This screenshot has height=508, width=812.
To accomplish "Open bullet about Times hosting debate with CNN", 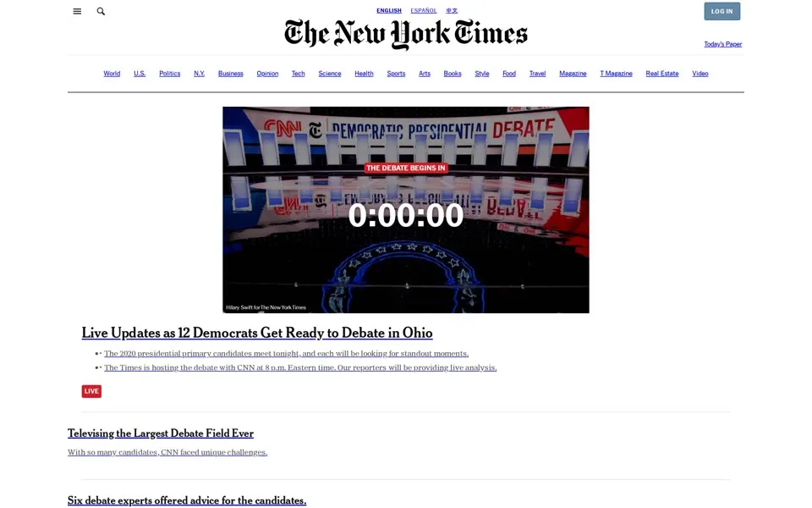I will (x=300, y=367).
